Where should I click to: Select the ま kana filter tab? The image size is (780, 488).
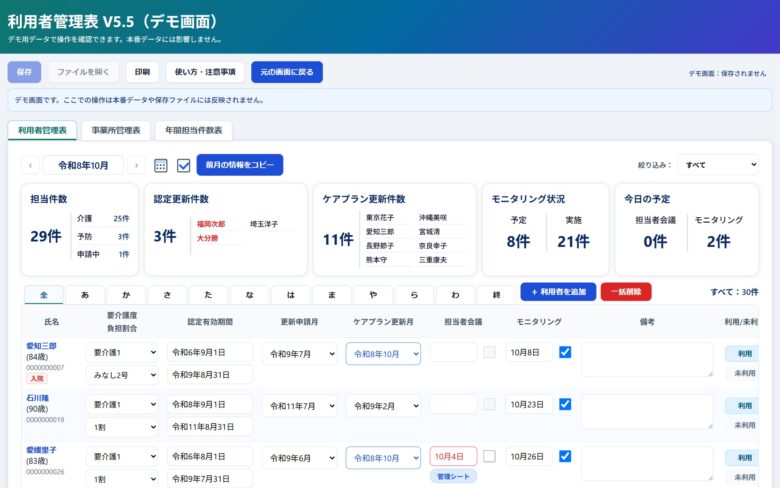(x=332, y=294)
